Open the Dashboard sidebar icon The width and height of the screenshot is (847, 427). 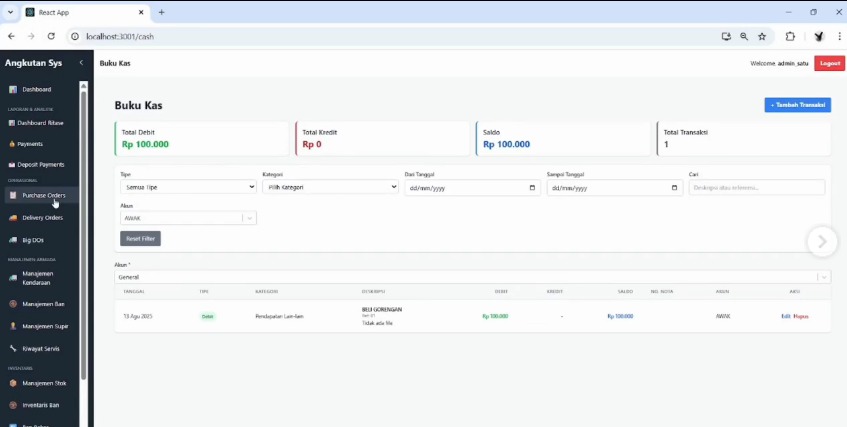click(x=13, y=90)
